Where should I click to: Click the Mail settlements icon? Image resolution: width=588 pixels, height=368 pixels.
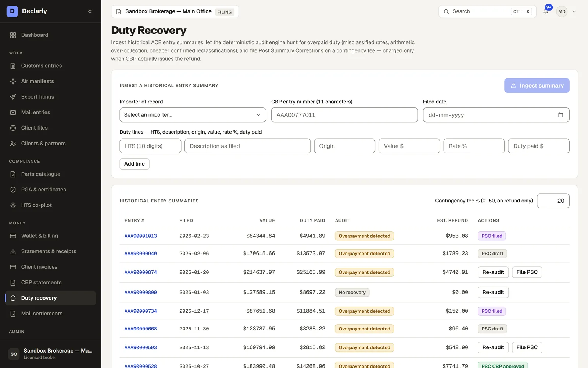click(x=13, y=314)
